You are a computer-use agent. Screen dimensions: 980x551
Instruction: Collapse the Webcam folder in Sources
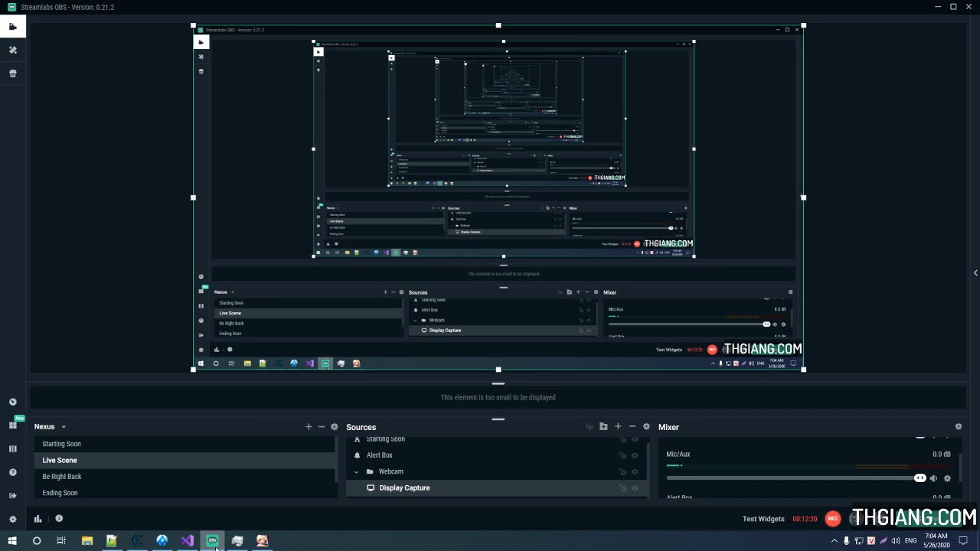(356, 471)
